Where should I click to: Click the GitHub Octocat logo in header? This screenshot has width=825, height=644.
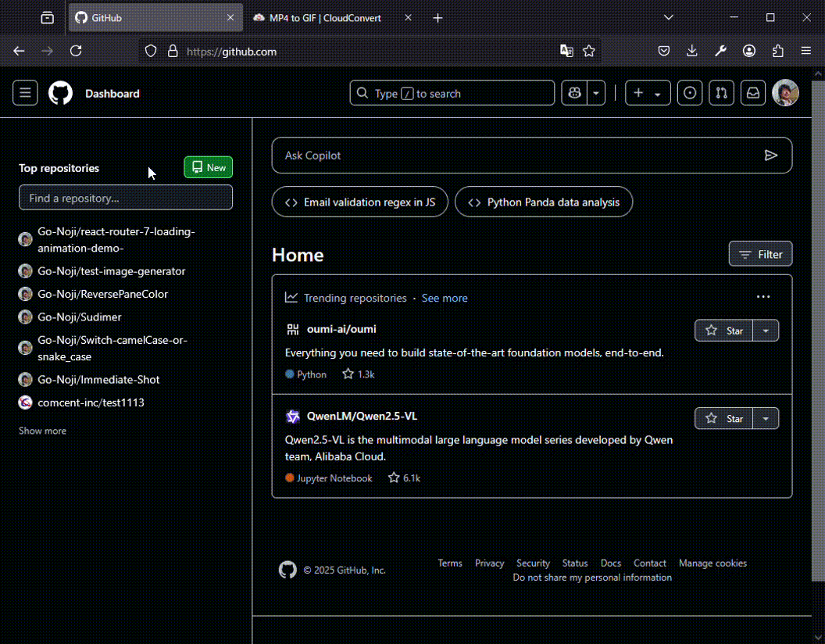pos(60,93)
